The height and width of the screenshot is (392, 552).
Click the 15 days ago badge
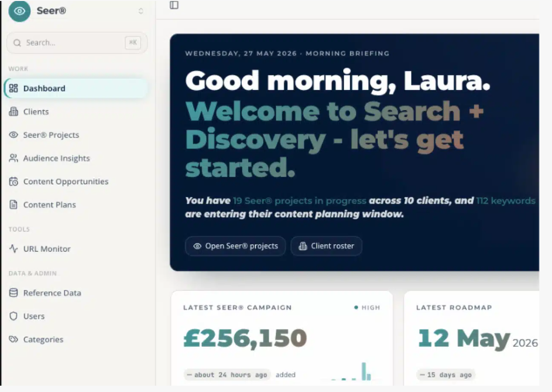[446, 375]
